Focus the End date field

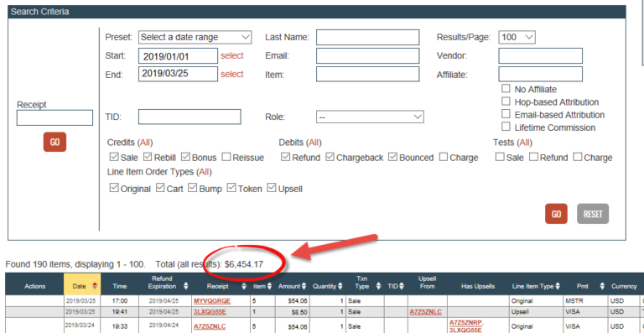coord(178,74)
